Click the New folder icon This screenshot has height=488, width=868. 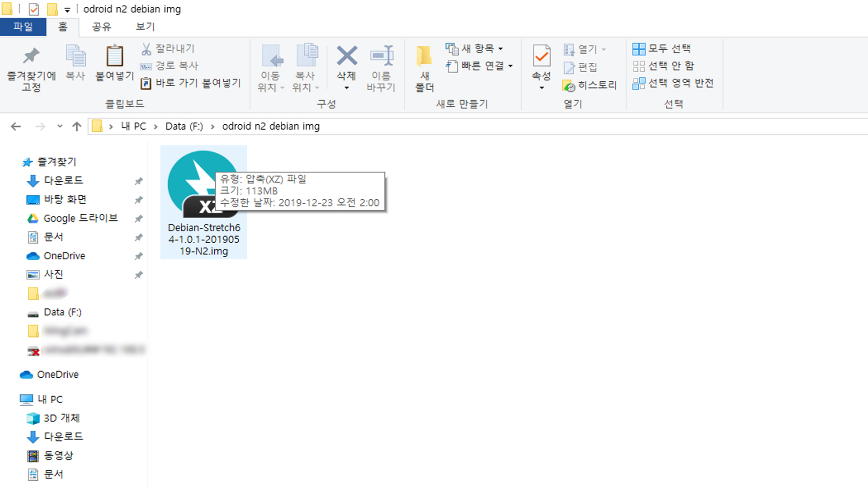424,56
